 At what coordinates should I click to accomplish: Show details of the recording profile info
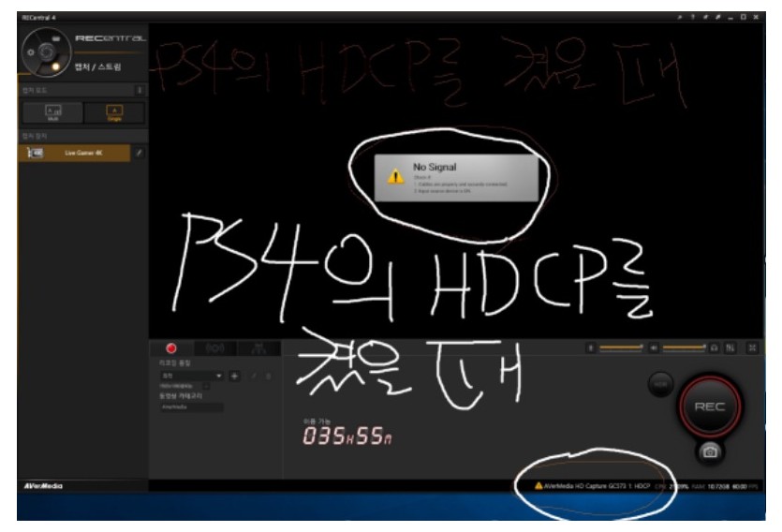206,387
